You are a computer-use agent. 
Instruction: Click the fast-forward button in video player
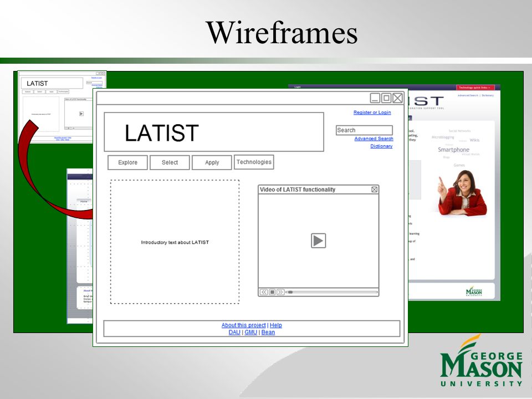coord(280,292)
